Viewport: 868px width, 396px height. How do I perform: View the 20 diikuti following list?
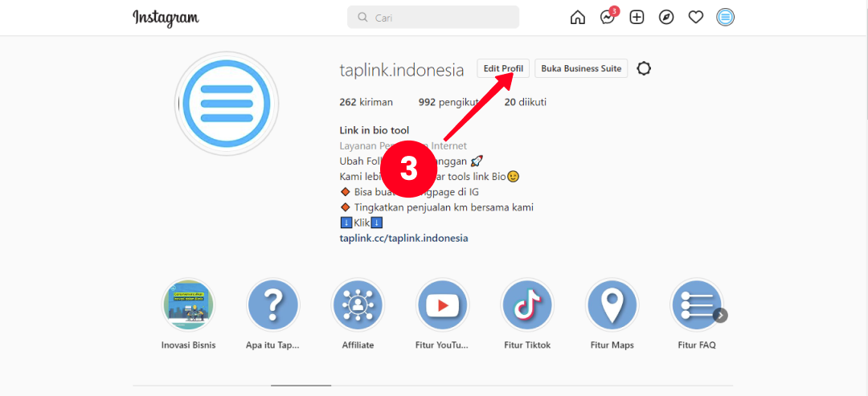click(x=526, y=102)
